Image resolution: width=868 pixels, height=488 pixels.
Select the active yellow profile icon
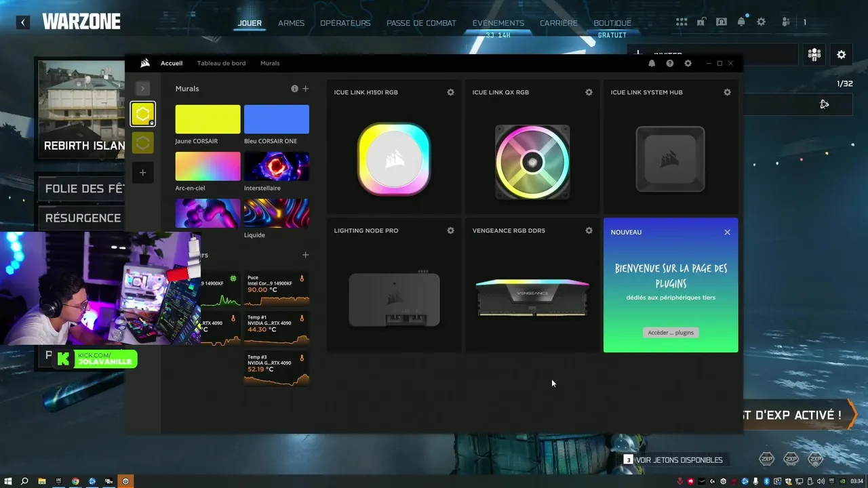(142, 114)
